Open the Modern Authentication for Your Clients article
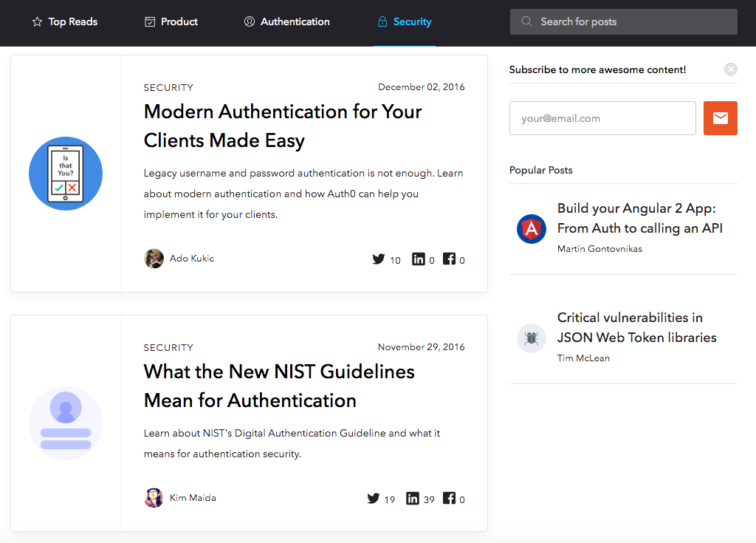 click(283, 126)
